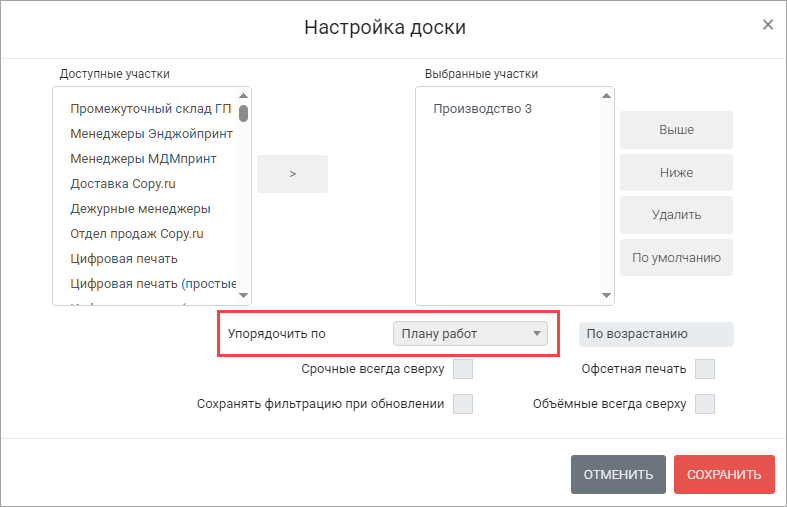The image size is (787, 507).
Task: Choose Менеджеры МДМпринт from available list
Action: (143, 159)
